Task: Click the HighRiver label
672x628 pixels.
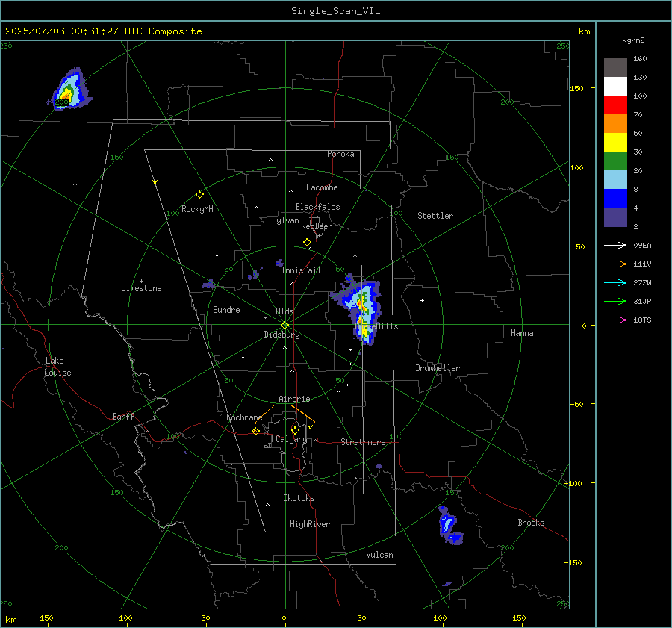Action: pos(310,524)
